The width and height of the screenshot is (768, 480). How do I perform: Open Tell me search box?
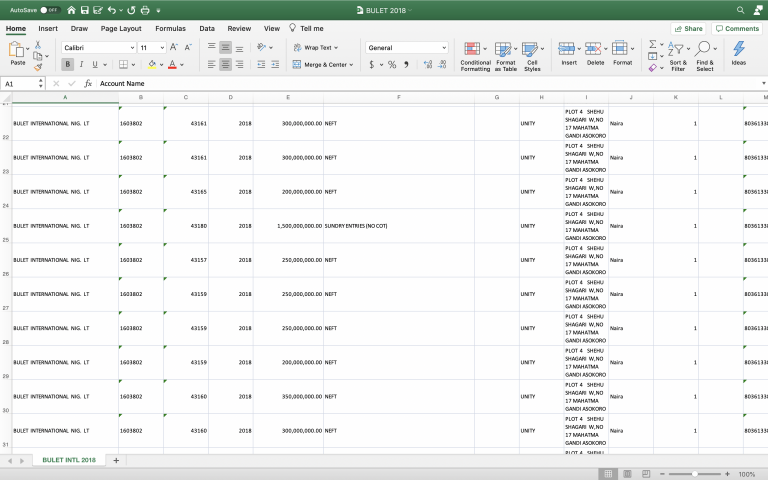tap(306, 28)
